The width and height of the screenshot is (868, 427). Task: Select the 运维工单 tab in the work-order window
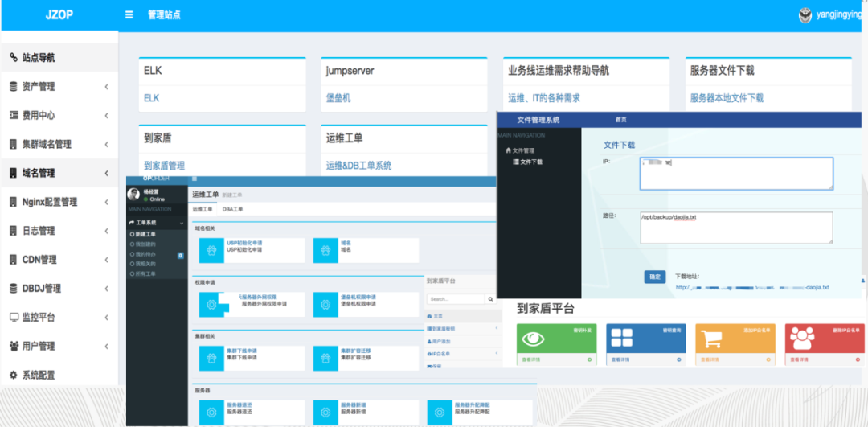pos(202,209)
